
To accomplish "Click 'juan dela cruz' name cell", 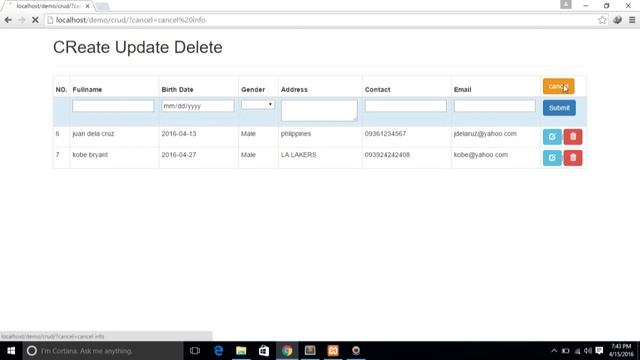I will 93,133.
